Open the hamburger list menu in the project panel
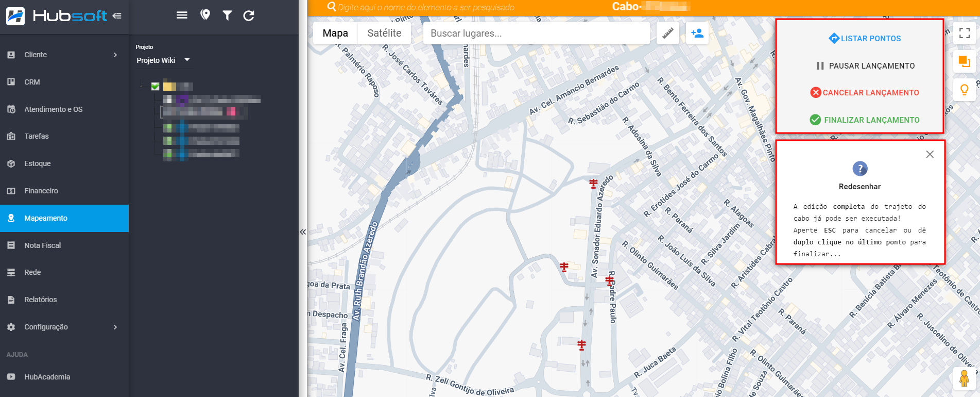 click(x=182, y=15)
